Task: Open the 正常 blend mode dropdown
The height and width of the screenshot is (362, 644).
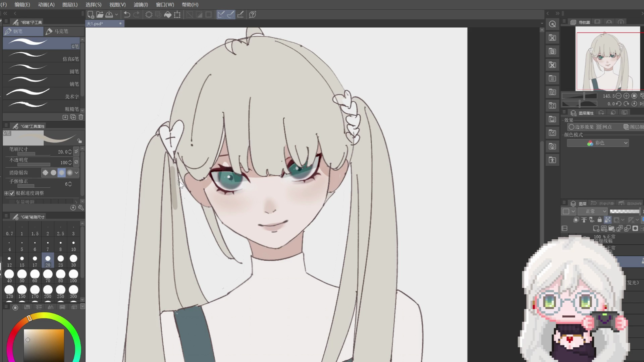Action: [593, 212]
